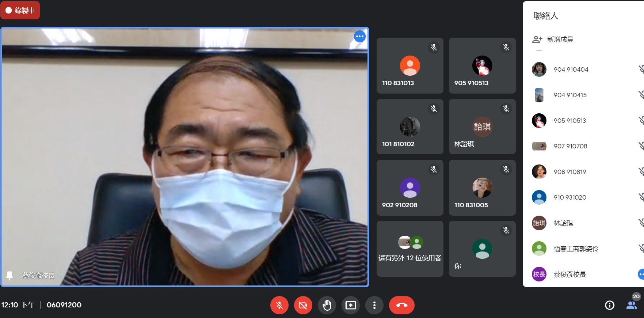Select the 902 910208 participant tile

click(410, 188)
